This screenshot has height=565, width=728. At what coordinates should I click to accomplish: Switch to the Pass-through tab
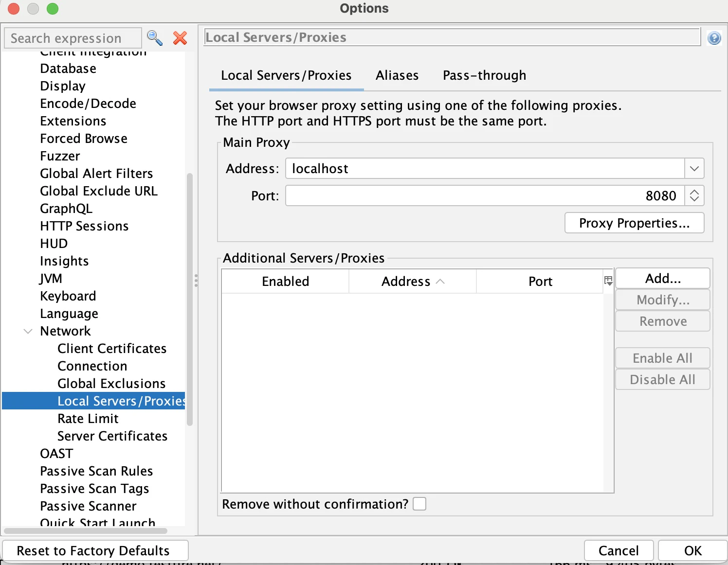(484, 75)
